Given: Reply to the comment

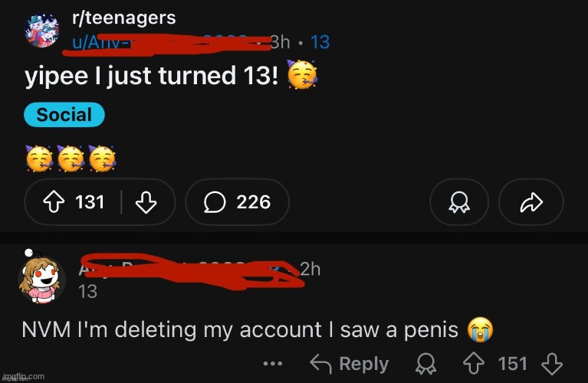Looking at the screenshot, I should tap(350, 364).
